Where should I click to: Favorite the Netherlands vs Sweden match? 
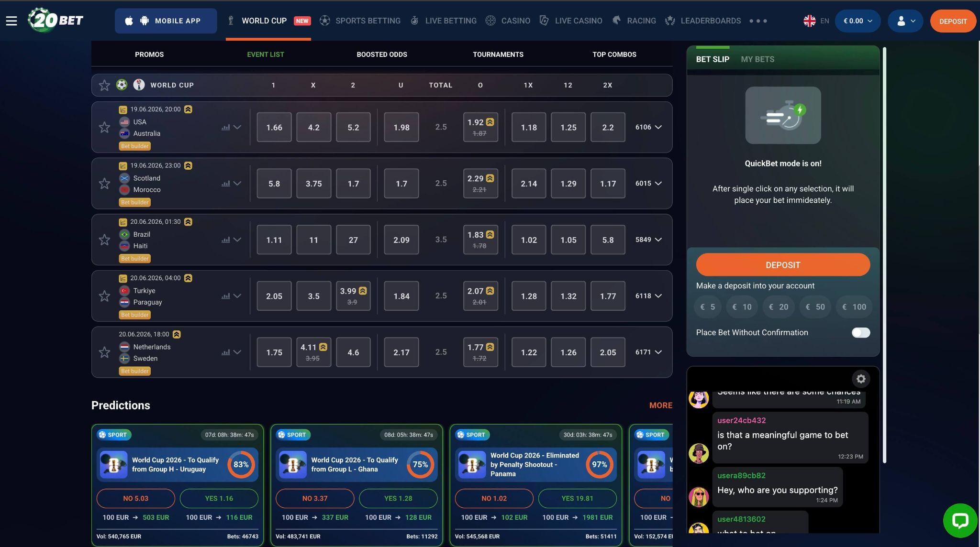point(104,352)
